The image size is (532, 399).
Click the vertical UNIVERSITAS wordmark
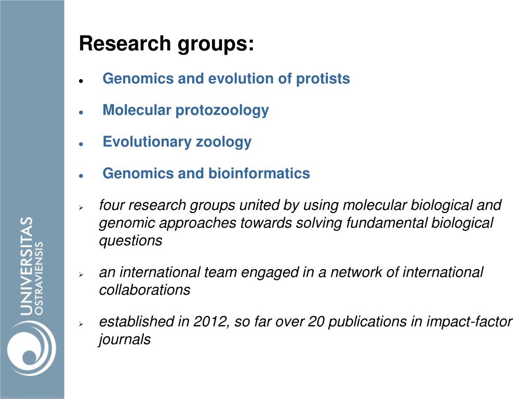26,267
